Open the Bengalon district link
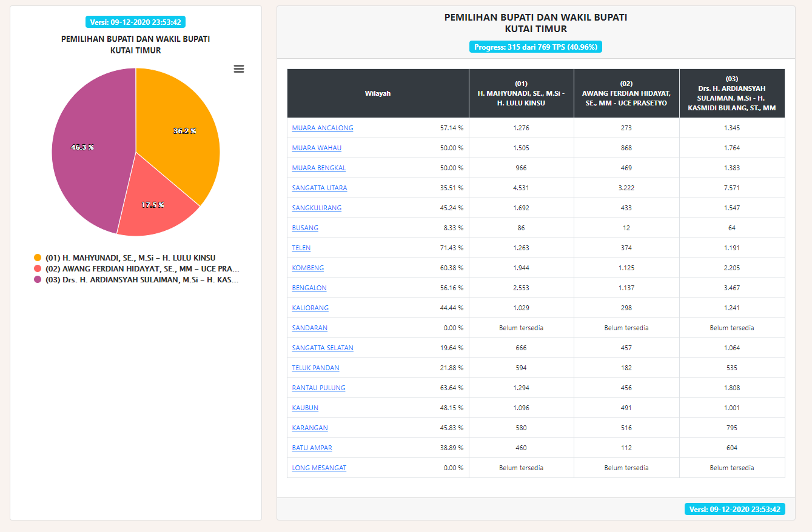 (x=310, y=288)
